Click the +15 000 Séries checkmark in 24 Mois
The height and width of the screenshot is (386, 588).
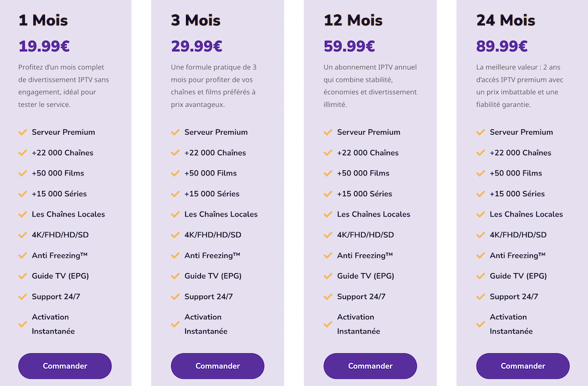tap(481, 194)
